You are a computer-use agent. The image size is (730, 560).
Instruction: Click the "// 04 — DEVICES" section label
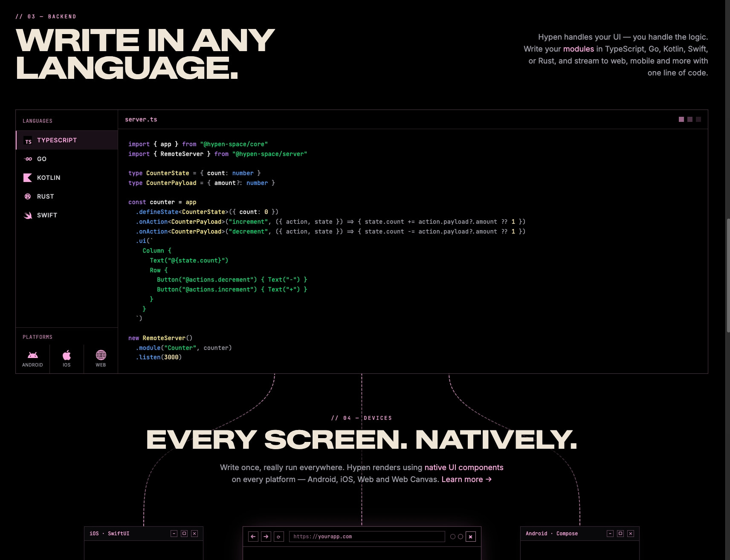point(362,418)
